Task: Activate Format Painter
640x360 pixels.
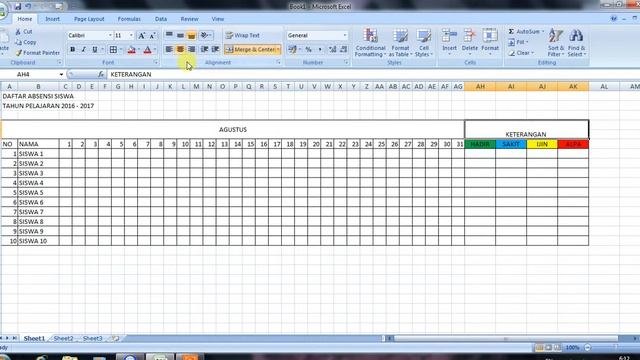Action: coord(38,53)
